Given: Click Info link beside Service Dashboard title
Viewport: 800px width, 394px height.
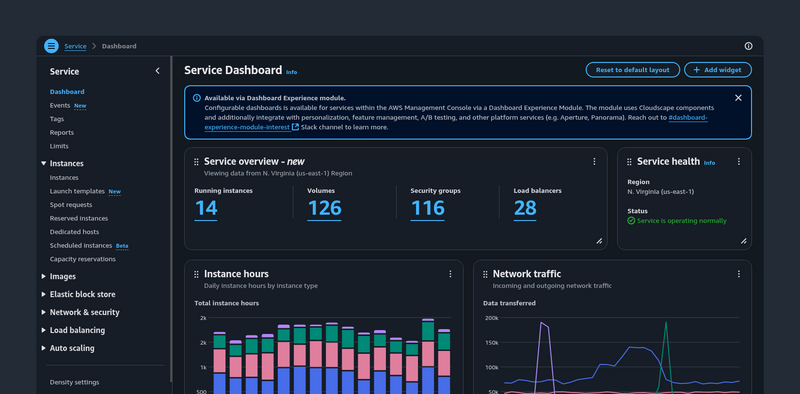Looking at the screenshot, I should tap(291, 72).
